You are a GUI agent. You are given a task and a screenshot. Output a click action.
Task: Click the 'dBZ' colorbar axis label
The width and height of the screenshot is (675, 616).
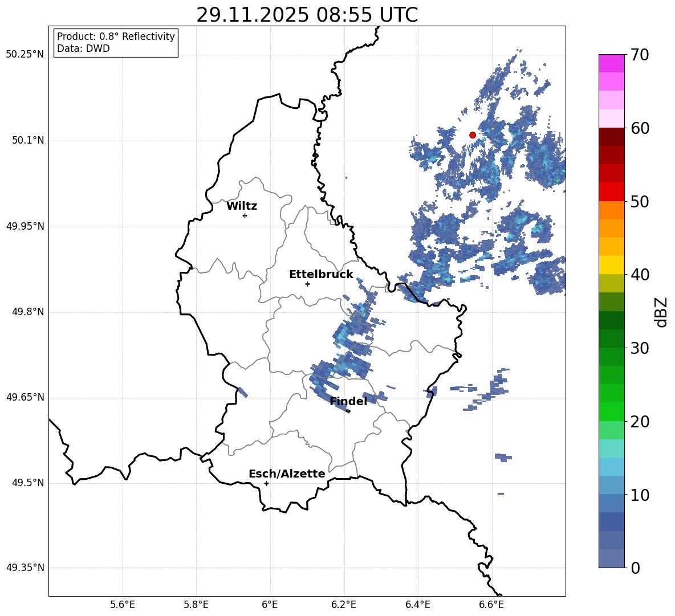[x=661, y=312]
